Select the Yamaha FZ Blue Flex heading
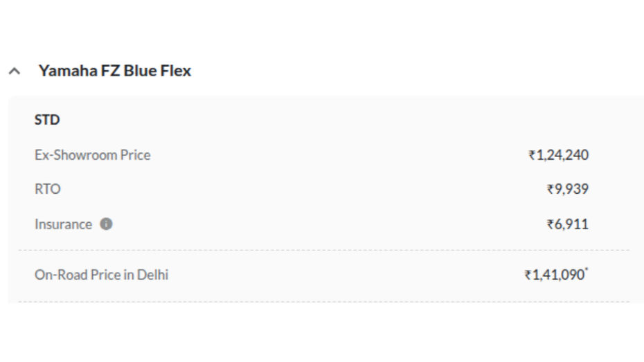644x362 pixels. click(114, 71)
